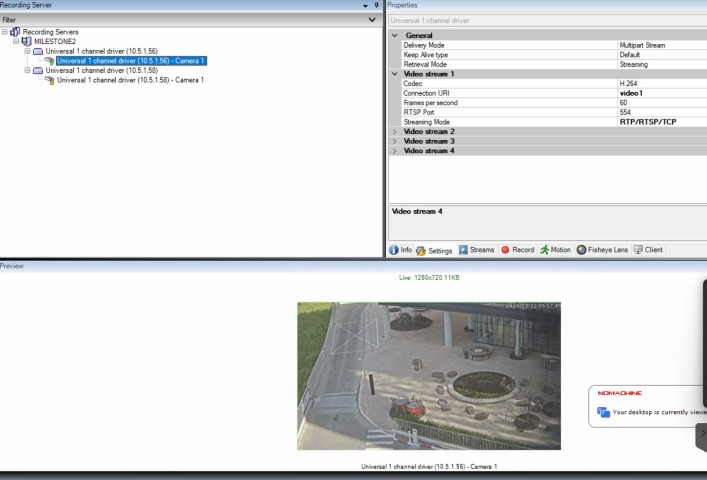707x480 pixels.
Task: Expand the Filter chevron
Action: click(x=372, y=19)
